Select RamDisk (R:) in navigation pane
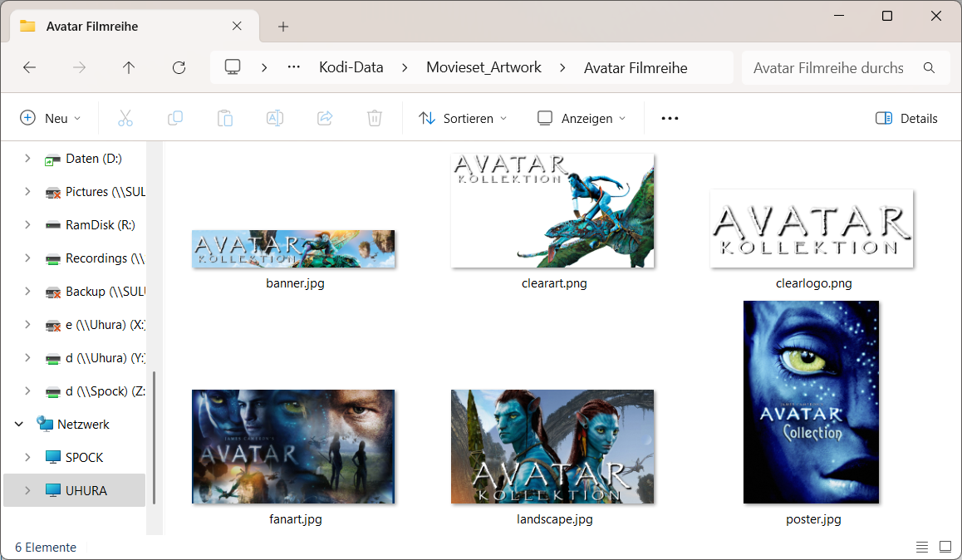This screenshot has height=560, width=962. [101, 224]
